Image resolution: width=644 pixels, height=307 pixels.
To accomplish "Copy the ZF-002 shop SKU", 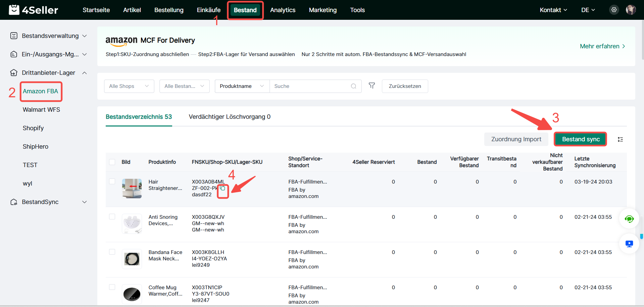I will tap(223, 188).
